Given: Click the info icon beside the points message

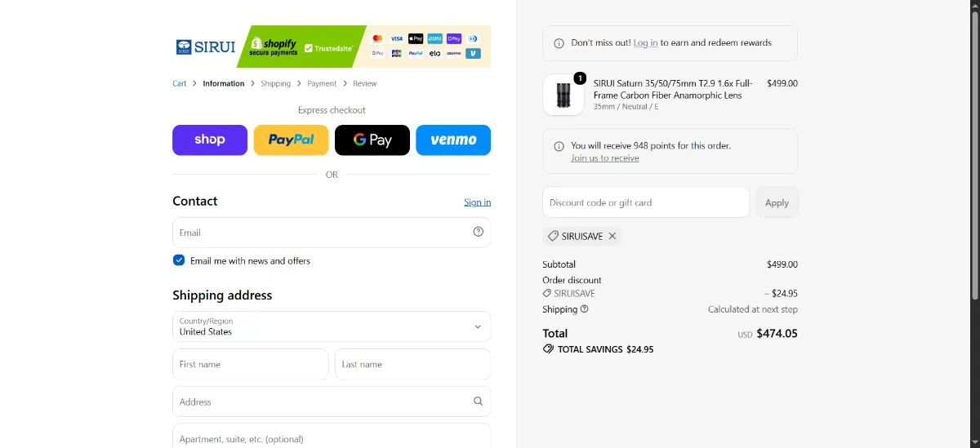Looking at the screenshot, I should click(x=559, y=146).
